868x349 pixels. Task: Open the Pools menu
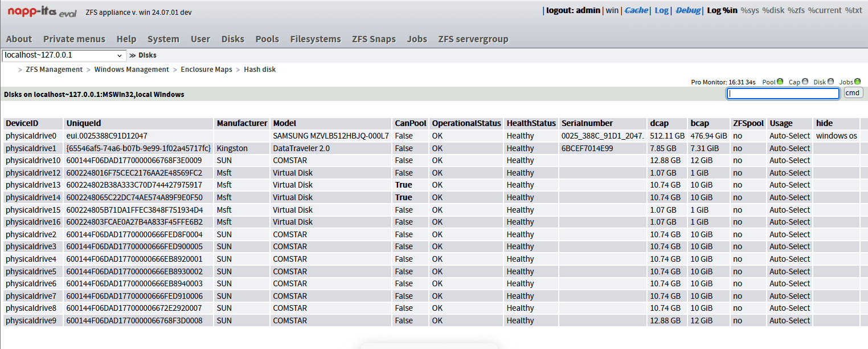(x=267, y=39)
